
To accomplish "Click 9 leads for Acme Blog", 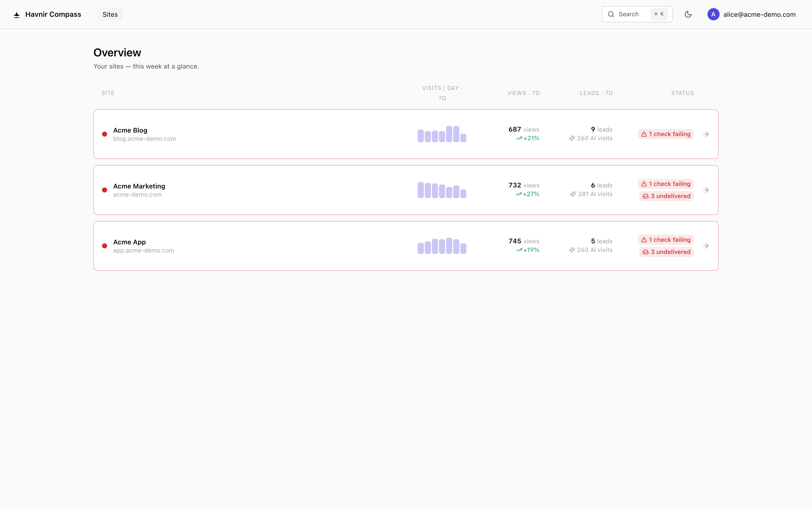I will click(x=602, y=129).
